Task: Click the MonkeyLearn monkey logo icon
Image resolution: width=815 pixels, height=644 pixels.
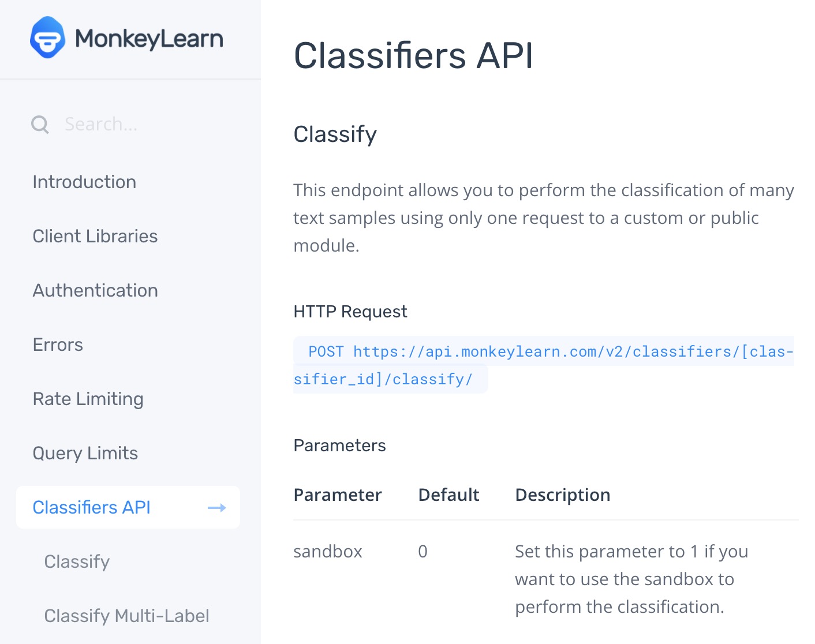Action: [47, 38]
